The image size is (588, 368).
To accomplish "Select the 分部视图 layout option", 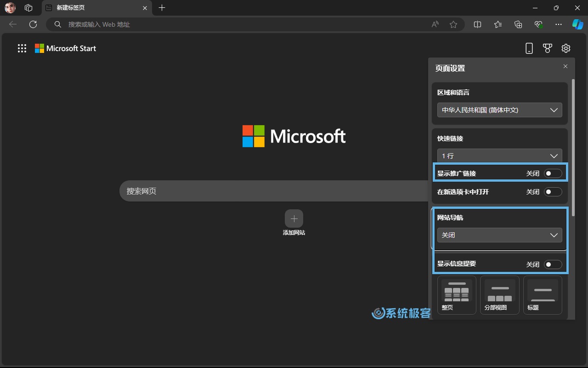I will (500, 295).
